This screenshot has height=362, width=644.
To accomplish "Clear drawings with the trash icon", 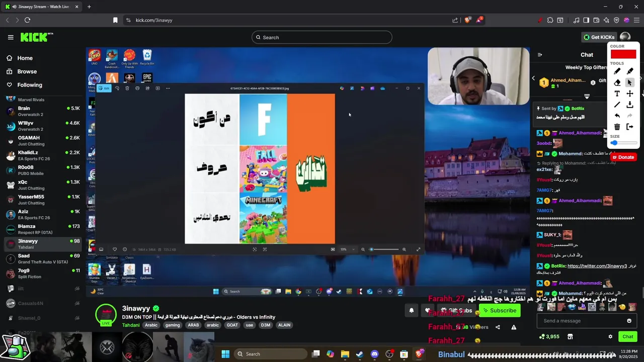I will (x=617, y=127).
